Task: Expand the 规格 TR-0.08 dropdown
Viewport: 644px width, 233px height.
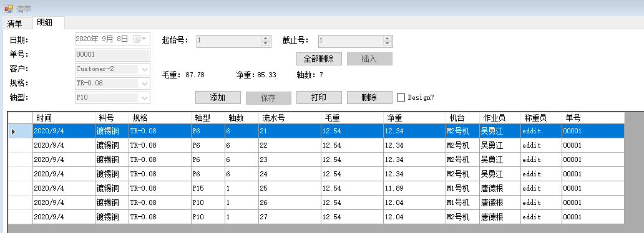Action: point(145,83)
